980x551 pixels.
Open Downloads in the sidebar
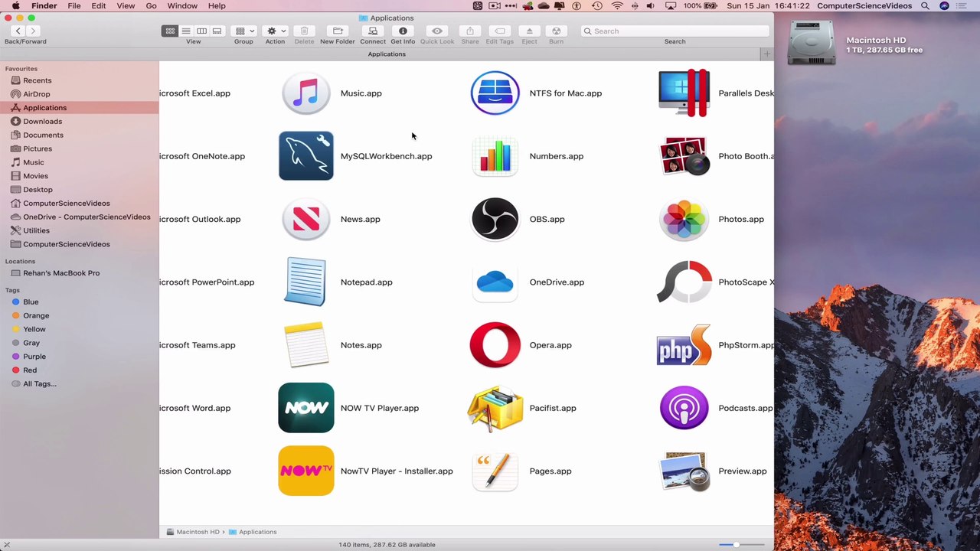point(42,122)
